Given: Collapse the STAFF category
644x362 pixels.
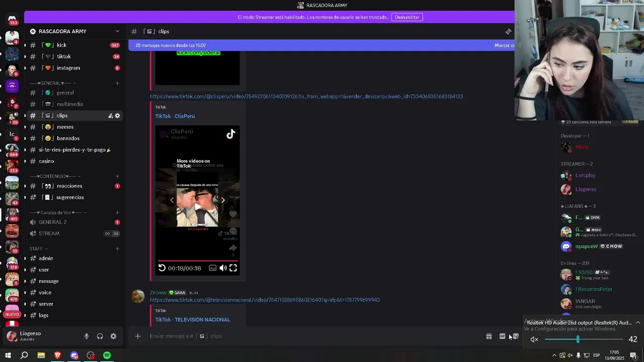Looking at the screenshot, I should tap(39, 249).
